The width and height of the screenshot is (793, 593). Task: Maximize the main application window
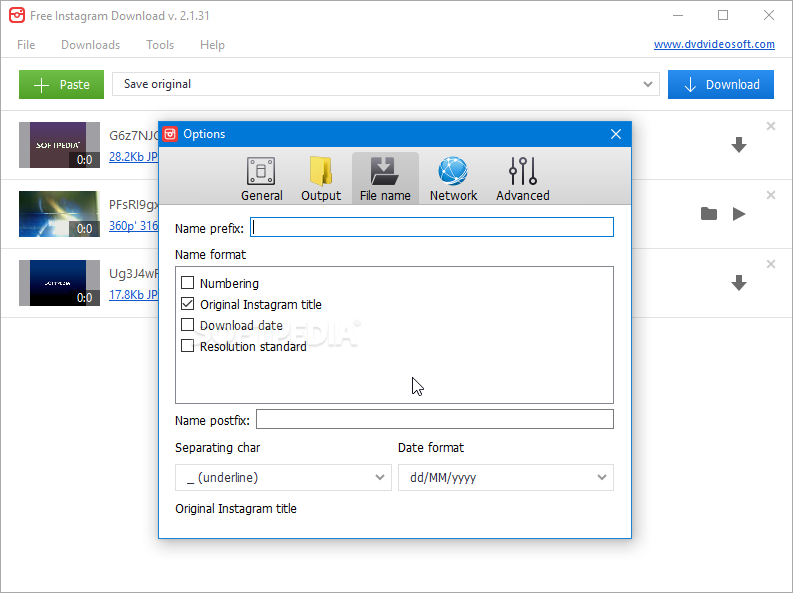[723, 15]
